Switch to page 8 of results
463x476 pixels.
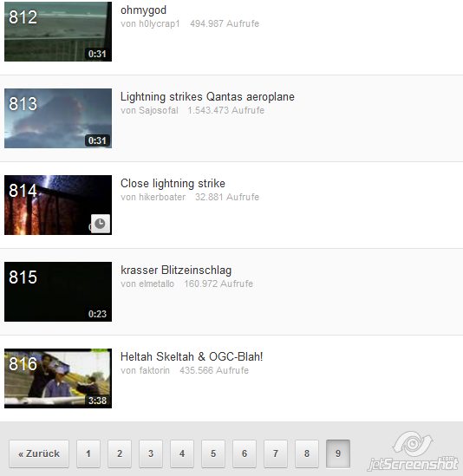[307, 453]
